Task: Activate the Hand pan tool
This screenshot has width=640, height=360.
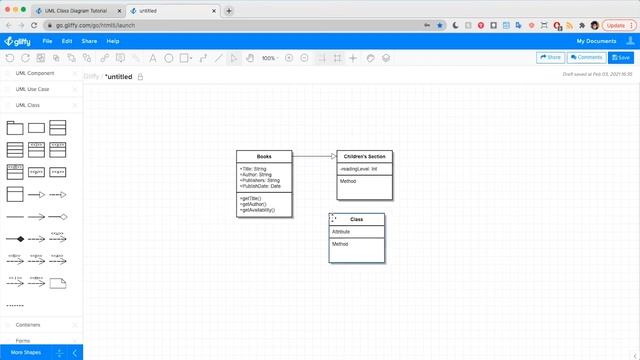Action: point(250,58)
